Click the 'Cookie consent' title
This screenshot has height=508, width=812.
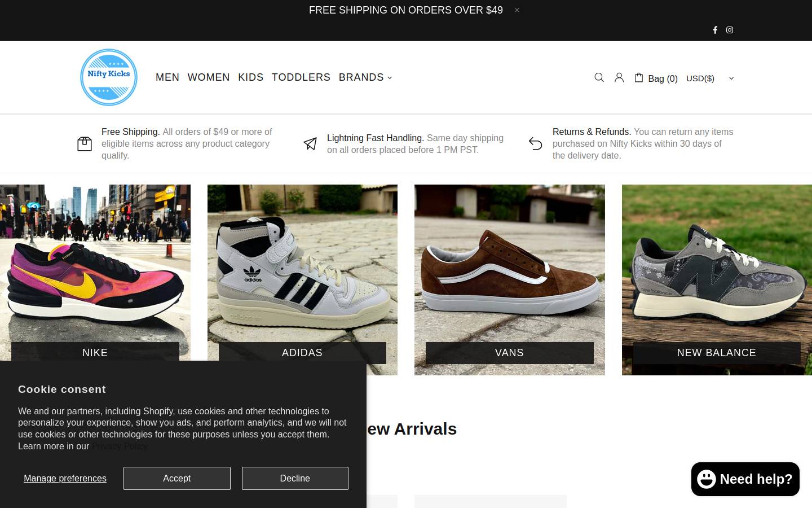(x=62, y=389)
